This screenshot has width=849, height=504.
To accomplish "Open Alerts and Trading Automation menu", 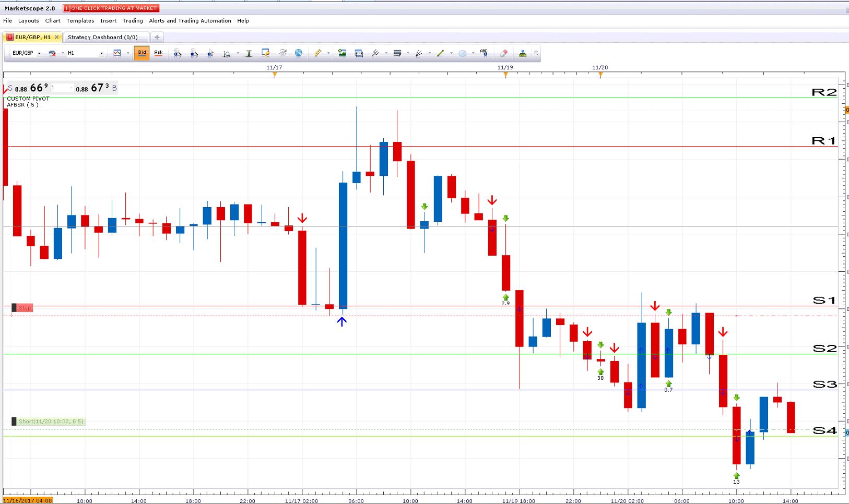I will pyautogui.click(x=190, y=21).
